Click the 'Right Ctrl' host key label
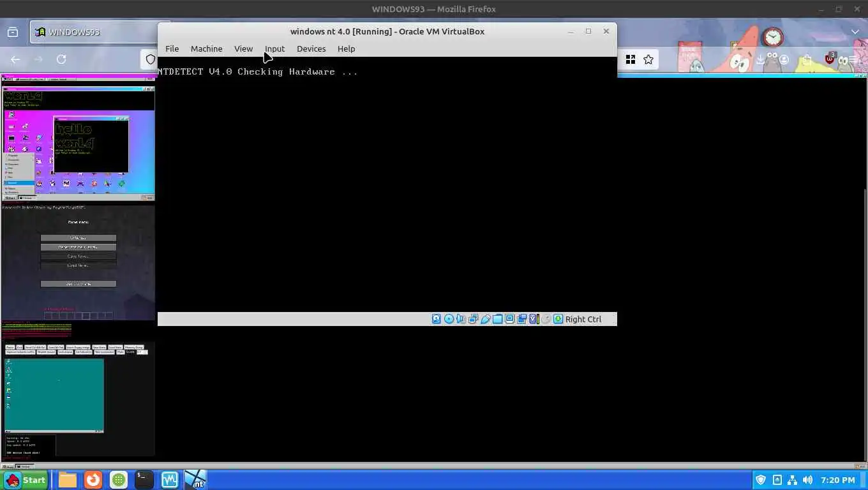The height and width of the screenshot is (490, 868). coord(583,319)
